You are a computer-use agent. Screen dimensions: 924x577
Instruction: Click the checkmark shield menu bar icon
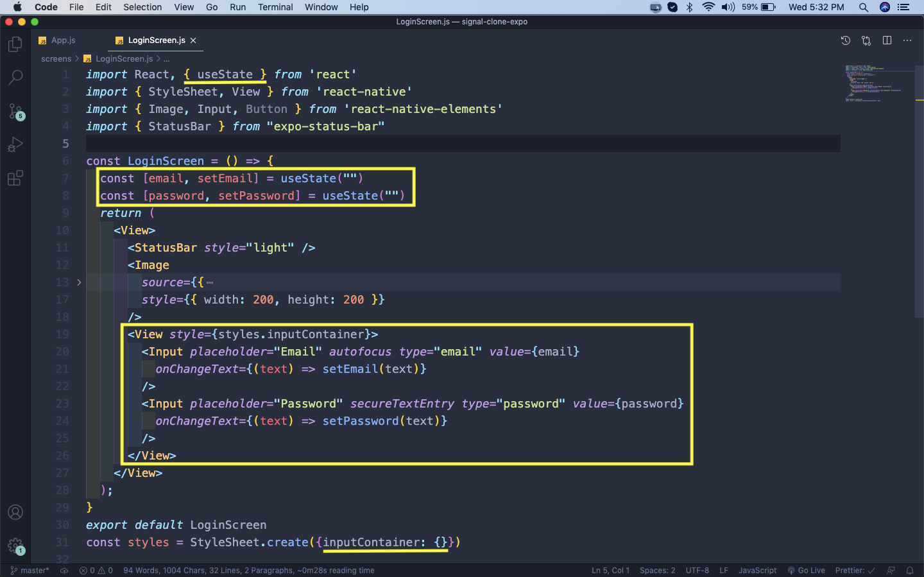tap(672, 7)
